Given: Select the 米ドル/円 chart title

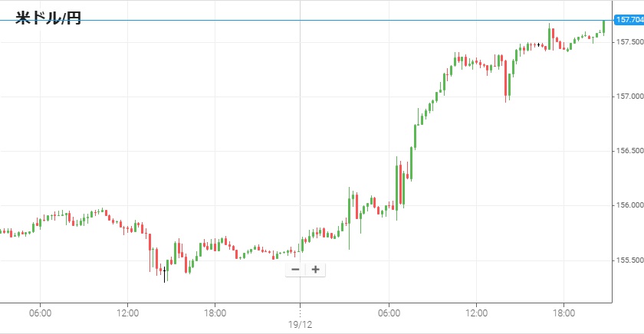Looking at the screenshot, I should (48, 18).
